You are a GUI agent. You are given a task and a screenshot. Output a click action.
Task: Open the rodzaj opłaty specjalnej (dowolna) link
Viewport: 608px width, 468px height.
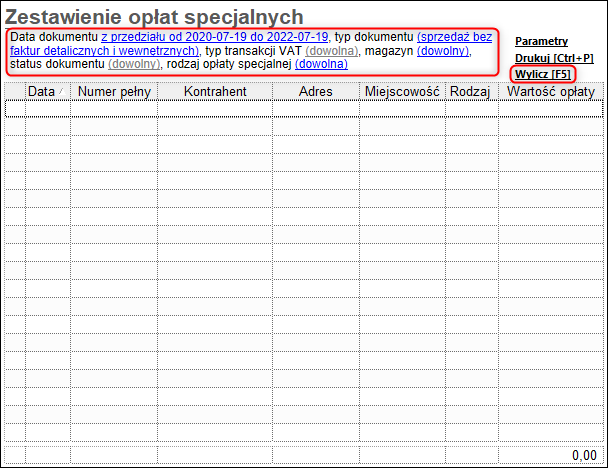(x=321, y=64)
